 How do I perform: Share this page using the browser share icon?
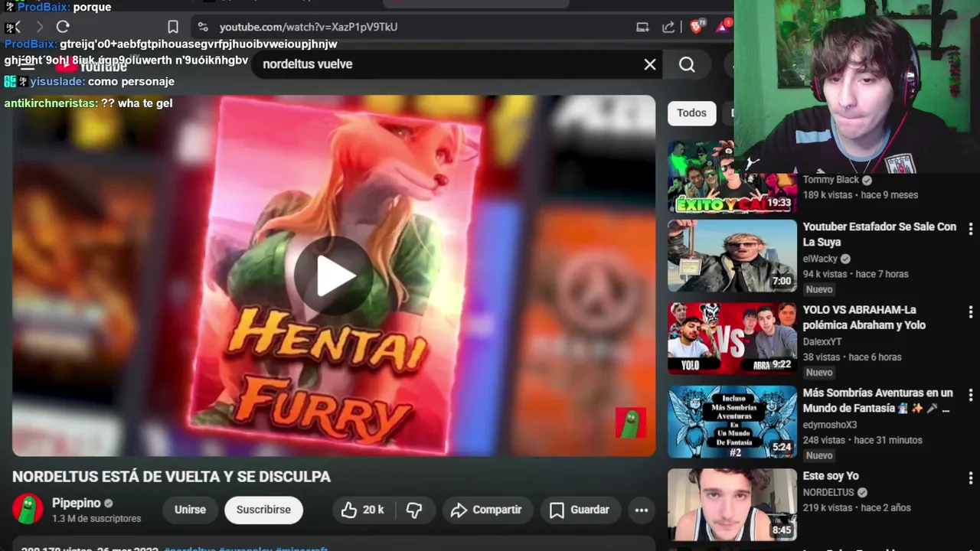[668, 27]
